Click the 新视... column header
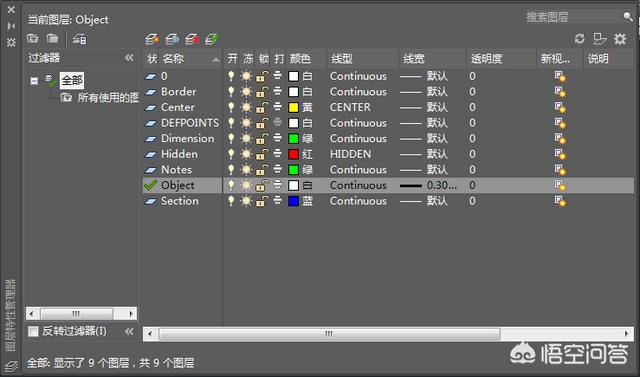 point(555,59)
